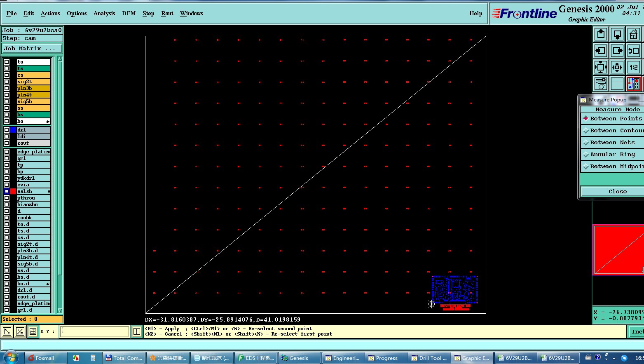Viewport: 644px width, 364px height.
Task: Open the Windows menu
Action: pos(192,13)
